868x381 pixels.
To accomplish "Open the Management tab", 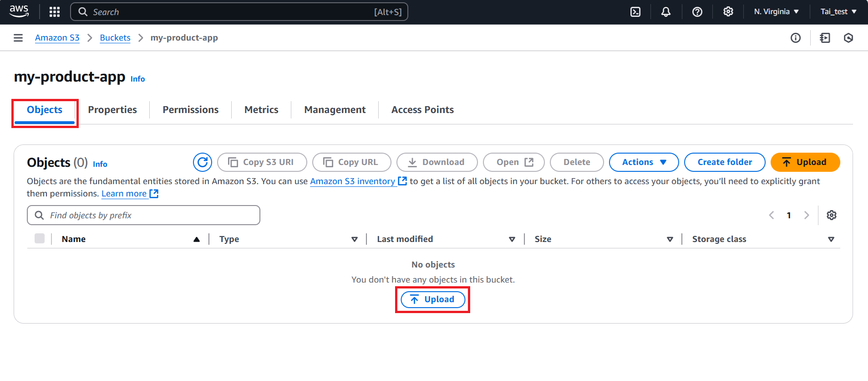I will 335,110.
